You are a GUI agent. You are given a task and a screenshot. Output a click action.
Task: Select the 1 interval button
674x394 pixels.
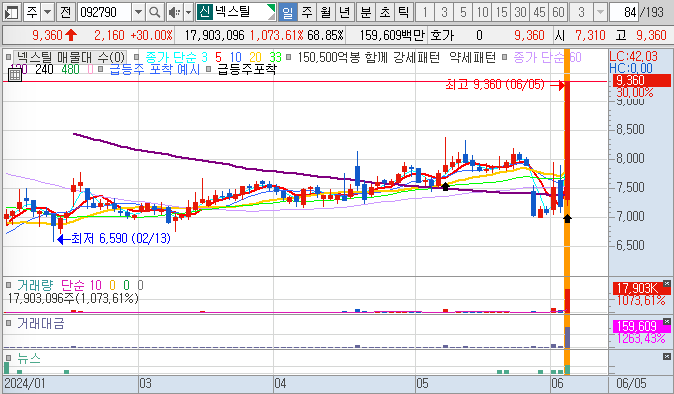(425, 12)
